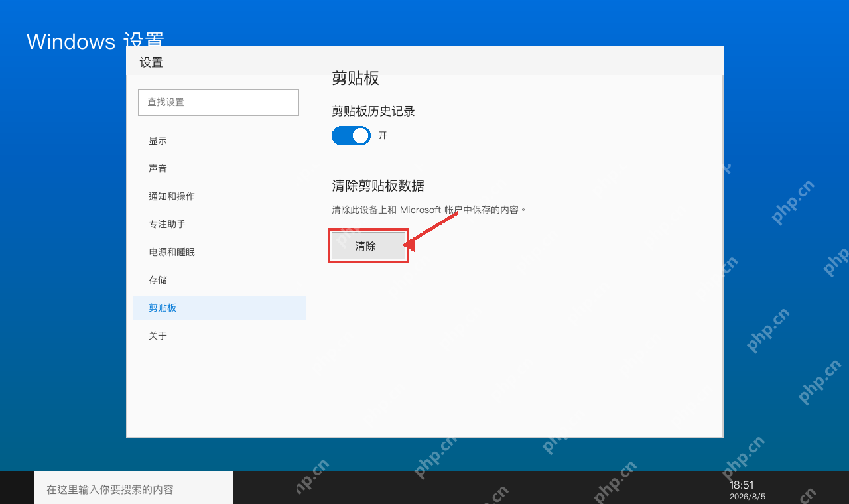The width and height of the screenshot is (849, 504).
Task: Turn off the 剪贴板历史记录 toggle switch
Action: pos(351,135)
